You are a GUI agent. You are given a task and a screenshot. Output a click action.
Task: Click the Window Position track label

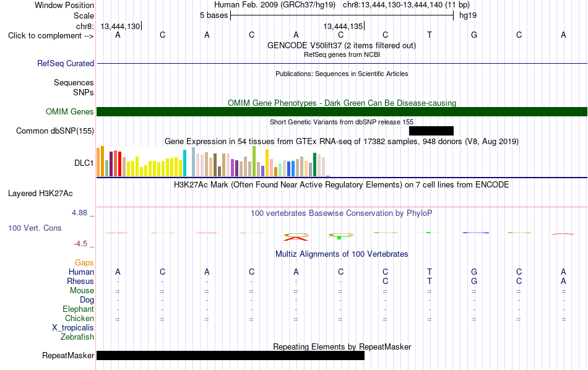coord(64,5)
